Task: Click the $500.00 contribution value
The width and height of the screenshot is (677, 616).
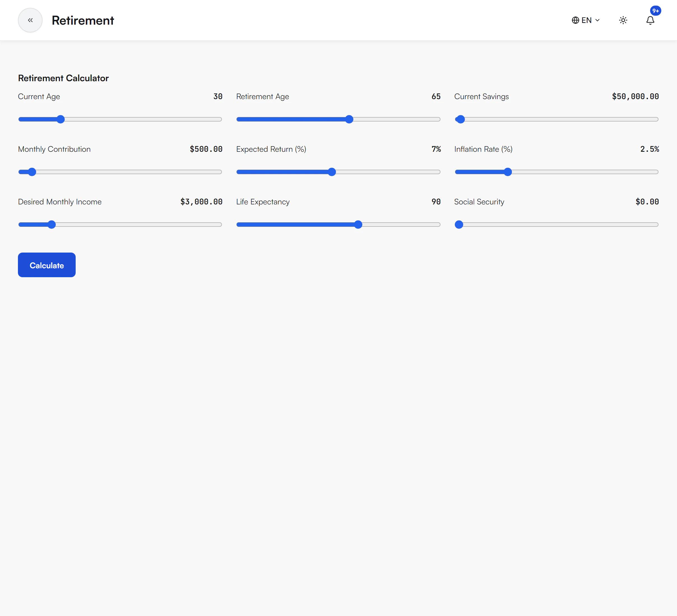Action: 206,149
